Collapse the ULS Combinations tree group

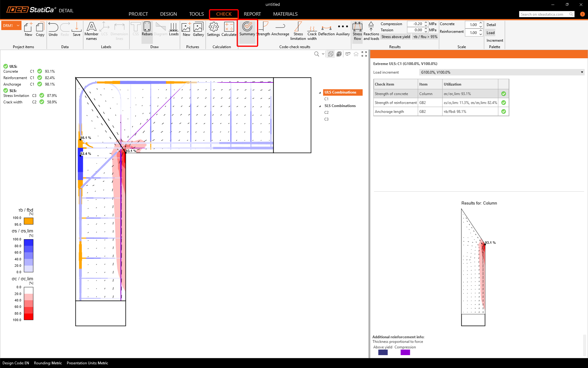(x=320, y=93)
